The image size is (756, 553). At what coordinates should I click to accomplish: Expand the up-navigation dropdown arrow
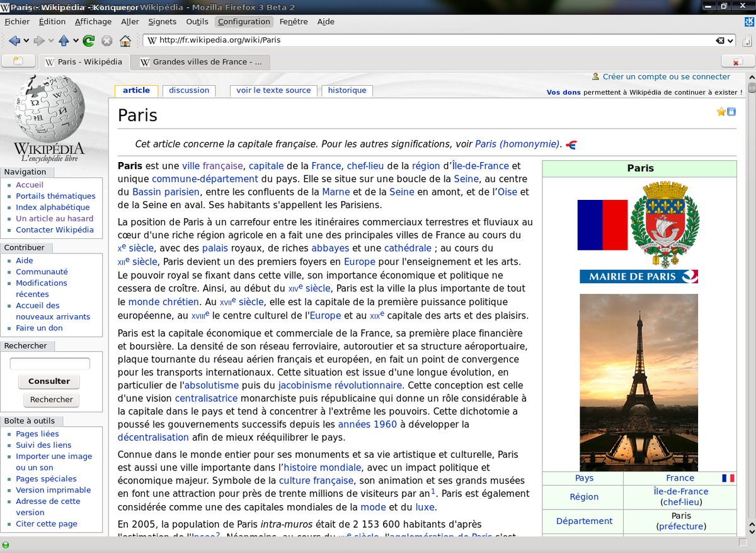click(76, 41)
